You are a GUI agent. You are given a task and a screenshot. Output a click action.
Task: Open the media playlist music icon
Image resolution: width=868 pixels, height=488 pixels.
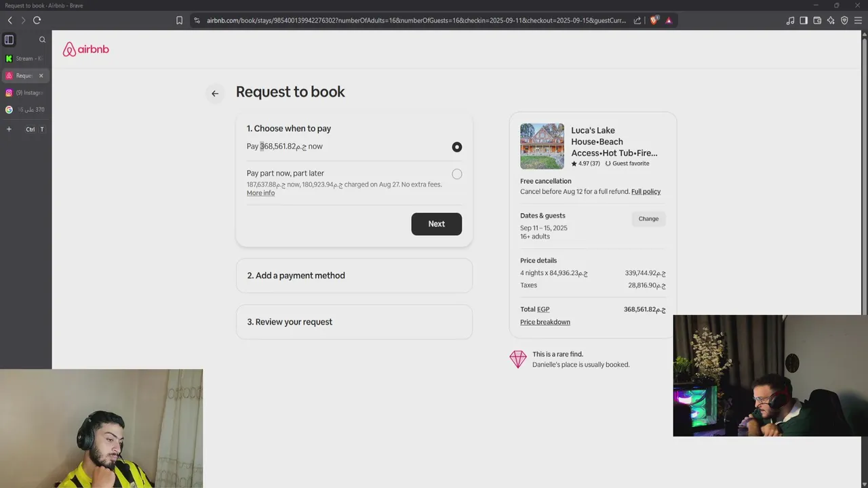click(x=790, y=20)
